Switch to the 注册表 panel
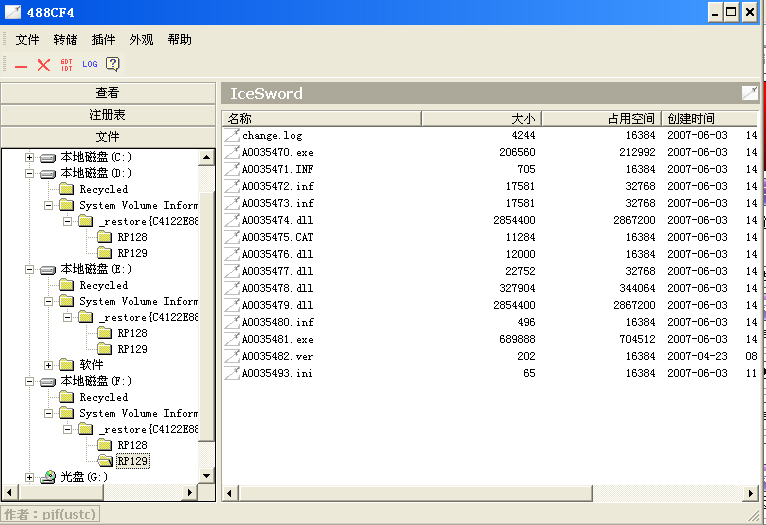Screen dimensions: 766x525 coord(108,115)
